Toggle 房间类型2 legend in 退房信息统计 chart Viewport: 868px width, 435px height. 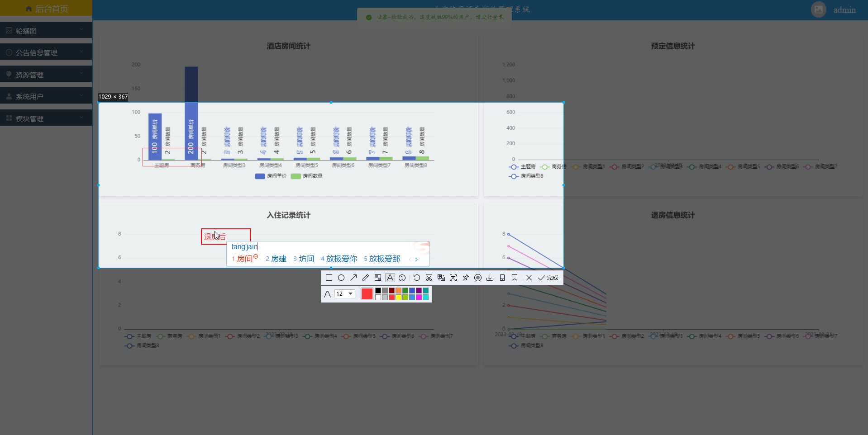pyautogui.click(x=627, y=336)
